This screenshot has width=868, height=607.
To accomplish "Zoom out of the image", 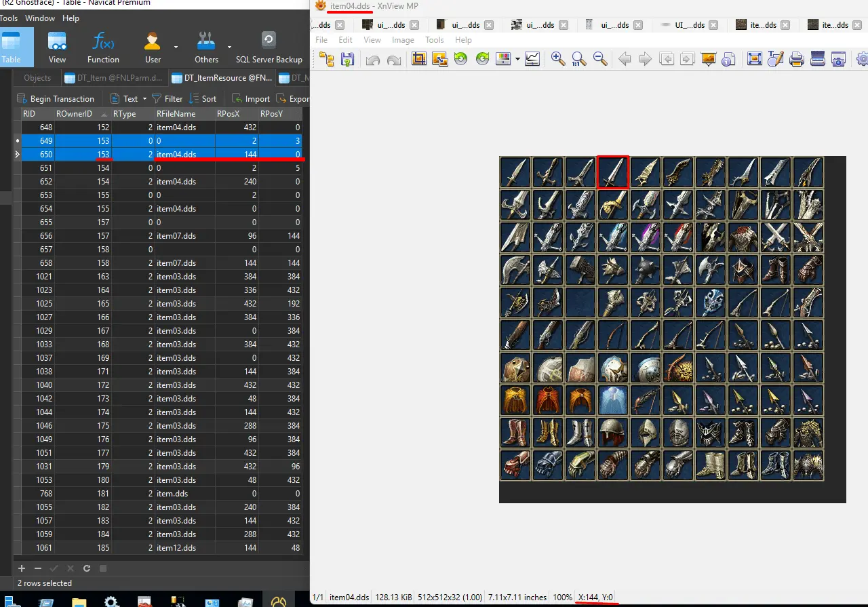I will [x=600, y=59].
